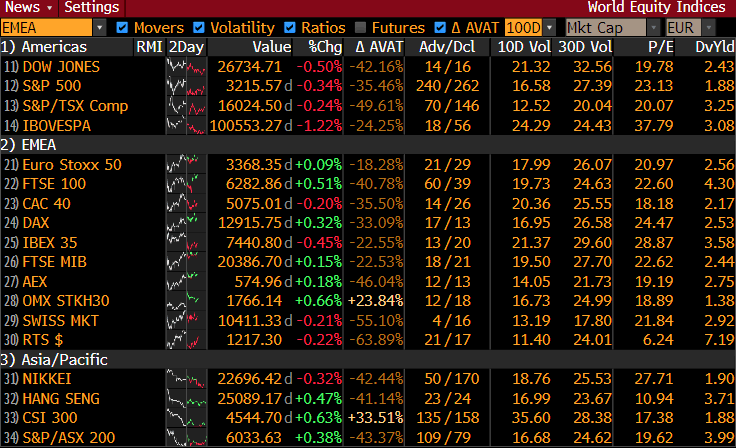Click the Adv/Dcl column header
Screen dimensions: 736x448
coord(447,47)
